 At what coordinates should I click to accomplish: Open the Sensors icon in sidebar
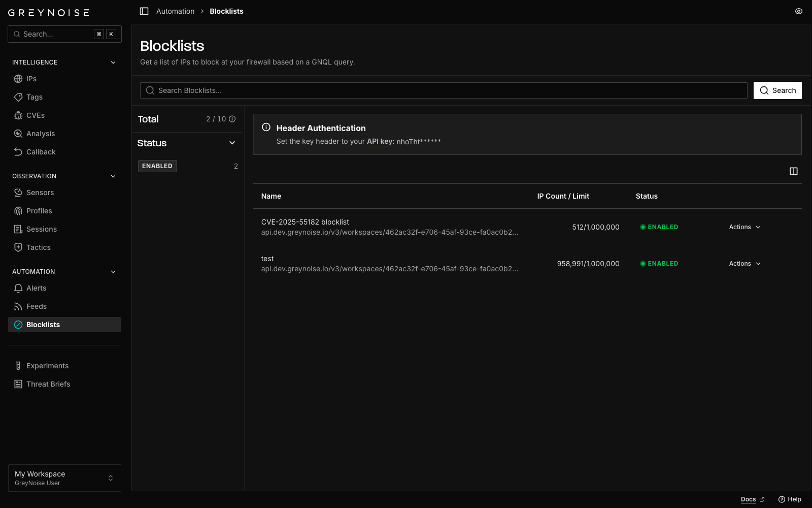point(18,193)
